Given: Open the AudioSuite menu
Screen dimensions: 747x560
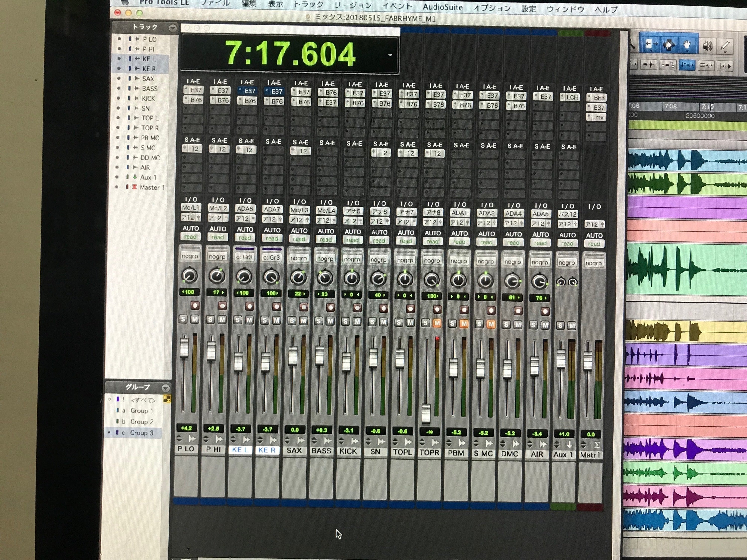Looking at the screenshot, I should (442, 7).
